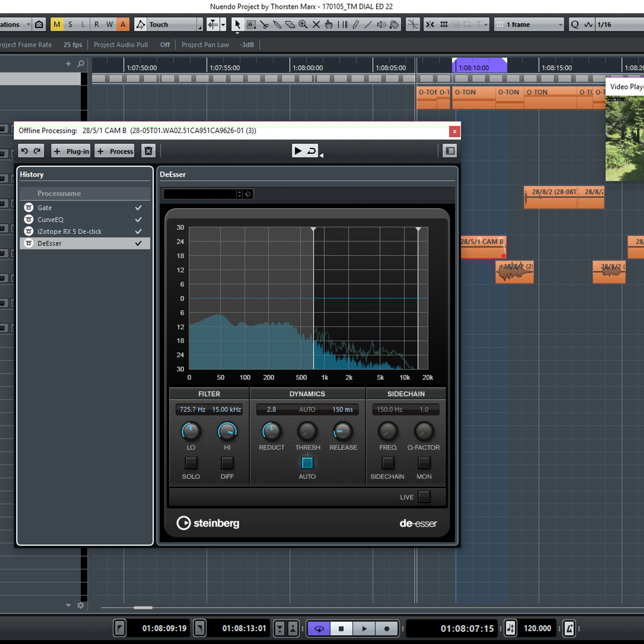Click the metronome click icon in transport
644x644 pixels.
click(569, 628)
